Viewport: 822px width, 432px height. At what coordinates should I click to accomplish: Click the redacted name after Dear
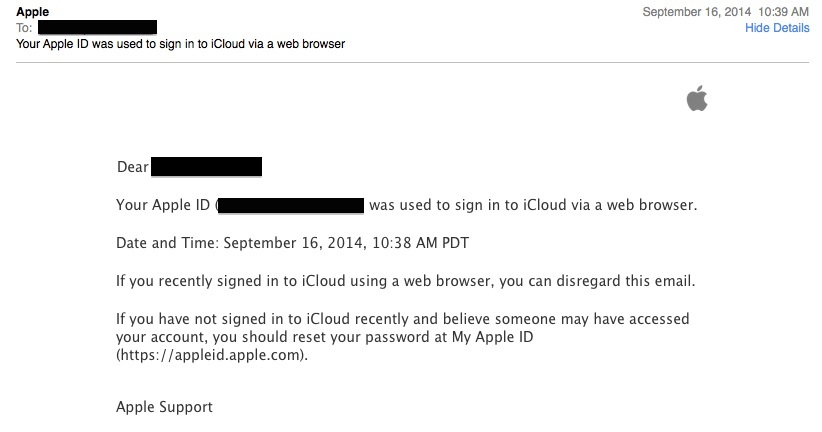click(207, 167)
